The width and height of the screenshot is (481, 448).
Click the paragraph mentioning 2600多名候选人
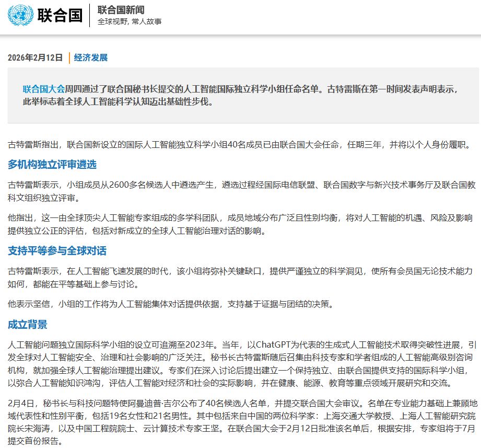tap(240, 191)
